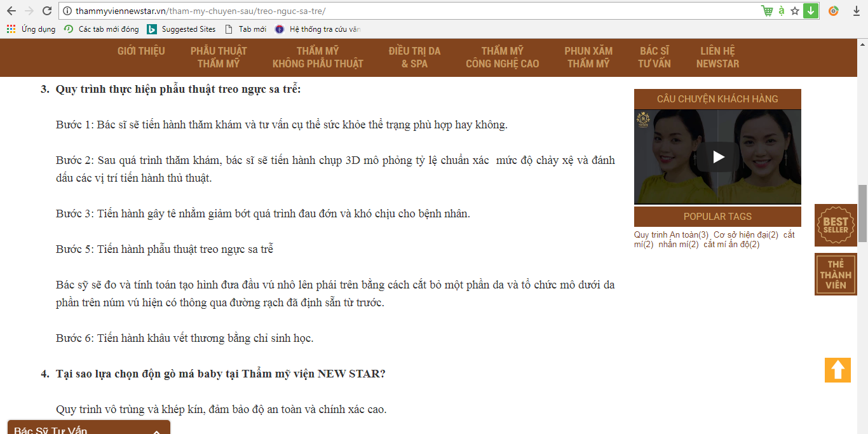Bookmark this page with the star icon
The width and height of the screenshot is (868, 434).
[x=795, y=11]
